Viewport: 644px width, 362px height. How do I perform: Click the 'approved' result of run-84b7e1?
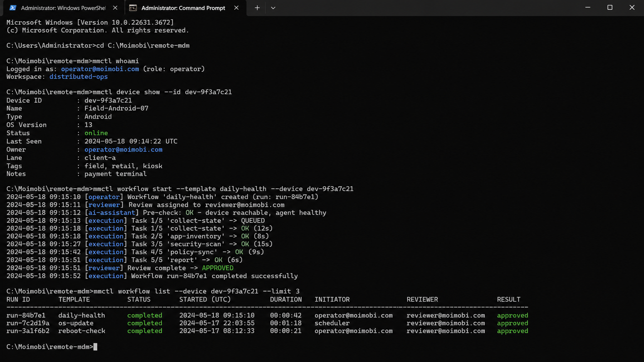click(x=513, y=315)
